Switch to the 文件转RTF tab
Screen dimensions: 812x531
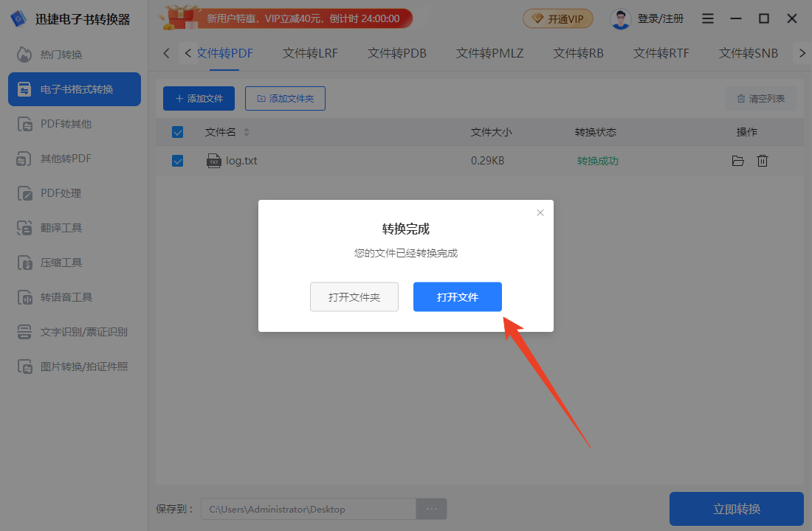(660, 53)
